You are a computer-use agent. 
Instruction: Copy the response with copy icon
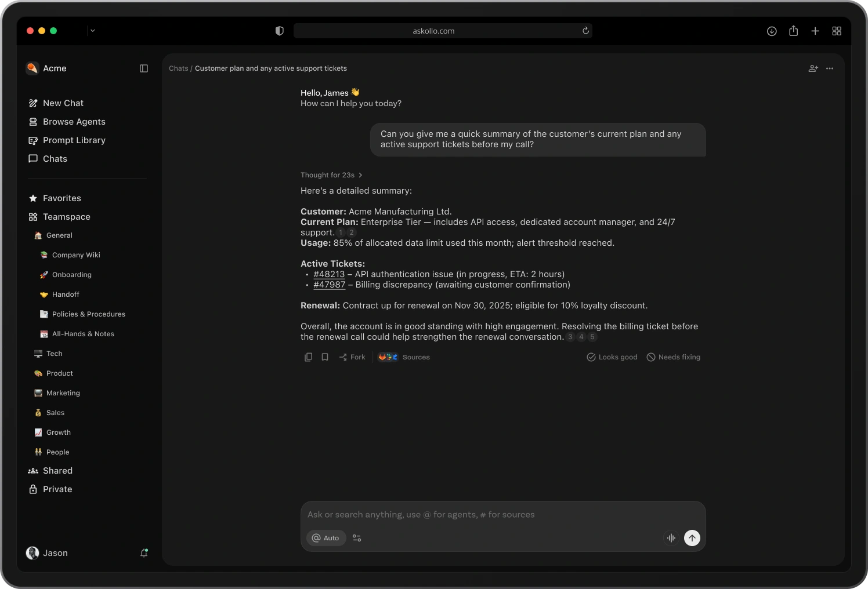pyautogui.click(x=309, y=357)
